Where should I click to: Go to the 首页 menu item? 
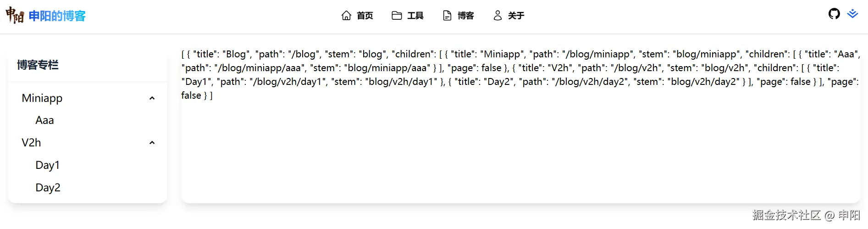click(x=365, y=16)
